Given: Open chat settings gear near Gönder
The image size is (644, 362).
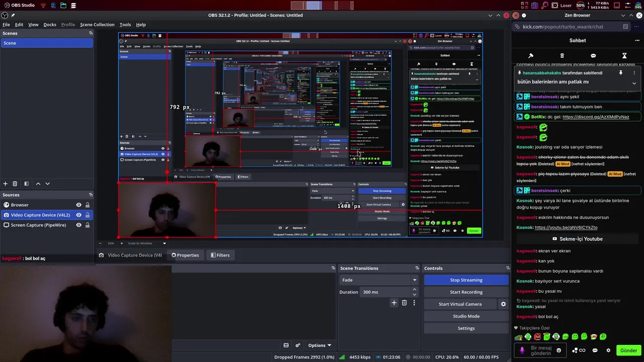Looking at the screenshot, I should pyautogui.click(x=608, y=350).
